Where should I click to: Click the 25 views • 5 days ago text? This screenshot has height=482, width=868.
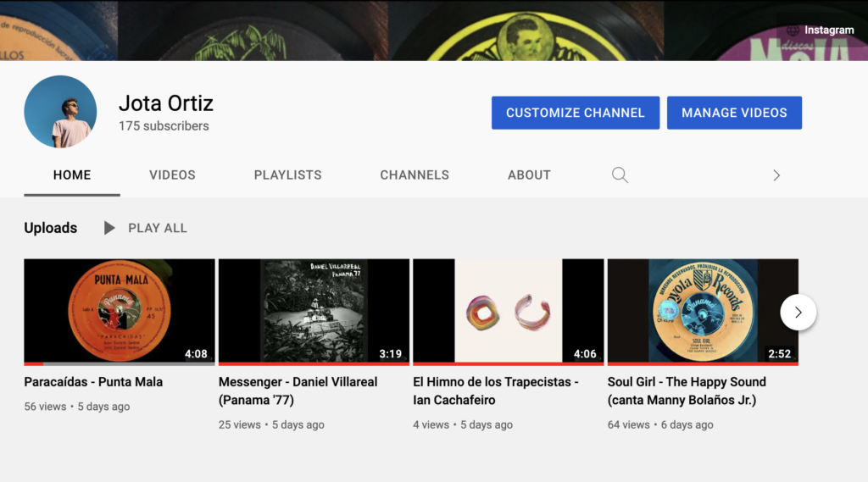click(x=271, y=425)
